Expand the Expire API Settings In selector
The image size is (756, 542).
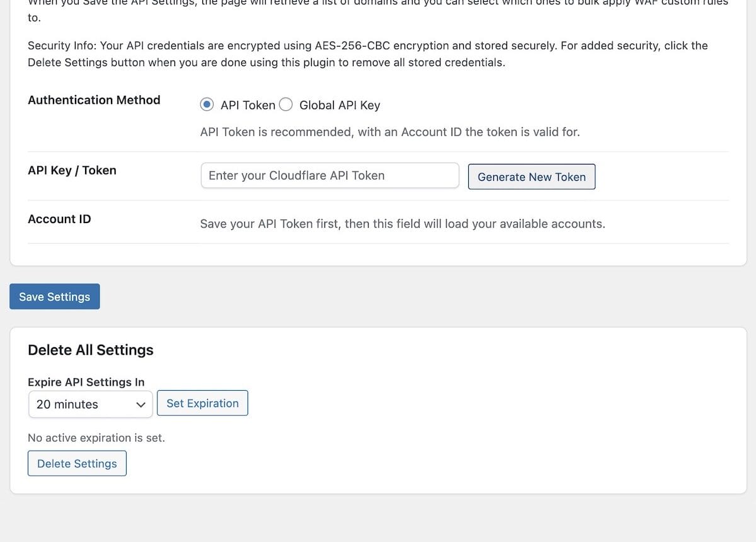click(90, 404)
